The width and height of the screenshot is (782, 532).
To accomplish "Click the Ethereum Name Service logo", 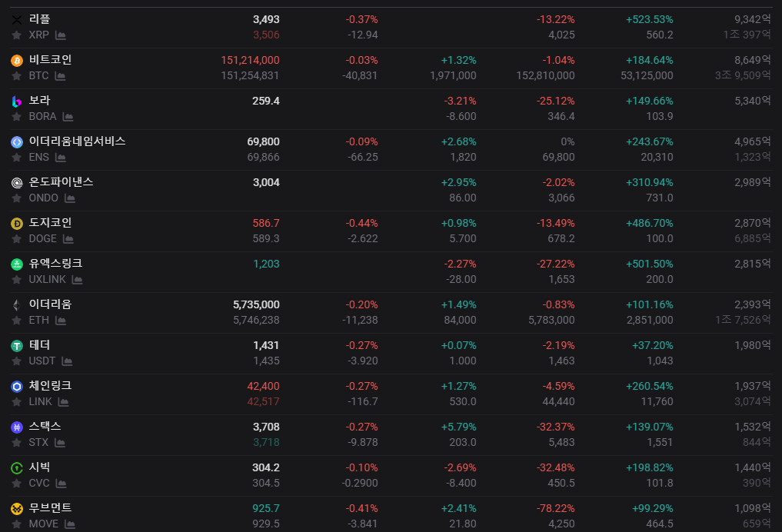I will tap(17, 142).
